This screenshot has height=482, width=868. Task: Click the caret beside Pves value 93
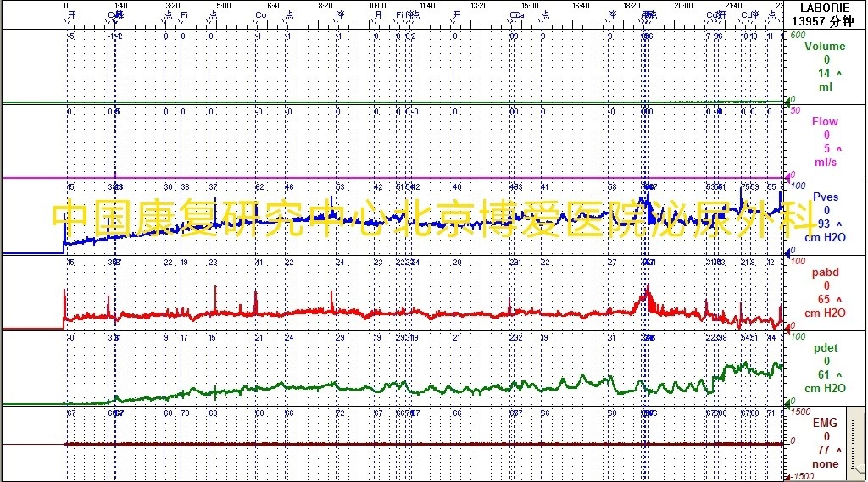pyautogui.click(x=838, y=224)
